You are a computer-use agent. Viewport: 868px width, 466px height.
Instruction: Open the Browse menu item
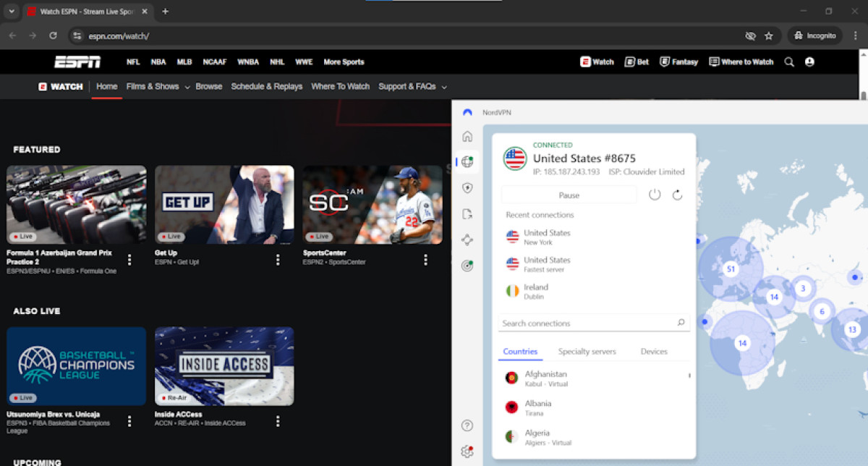(209, 86)
